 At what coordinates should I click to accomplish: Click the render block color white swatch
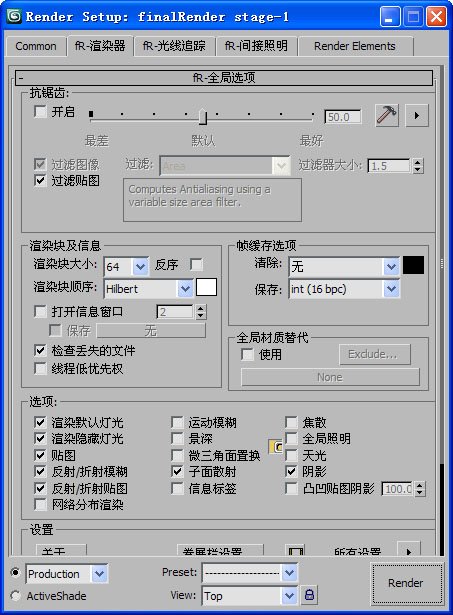[x=206, y=287]
